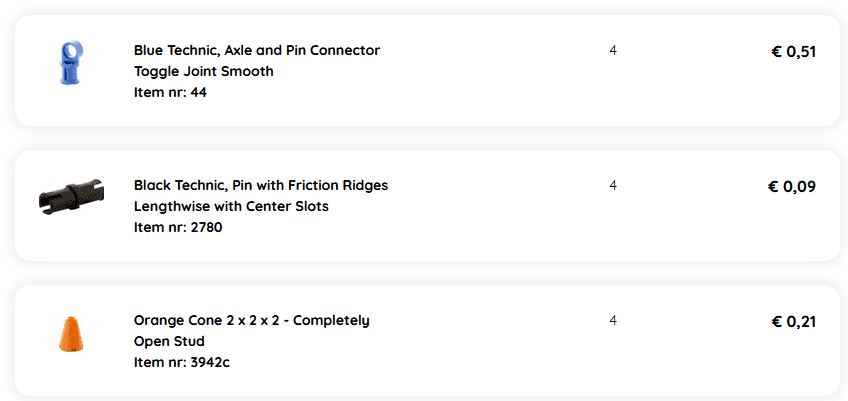
Task: Click the € 0,09 price
Action: click(792, 187)
